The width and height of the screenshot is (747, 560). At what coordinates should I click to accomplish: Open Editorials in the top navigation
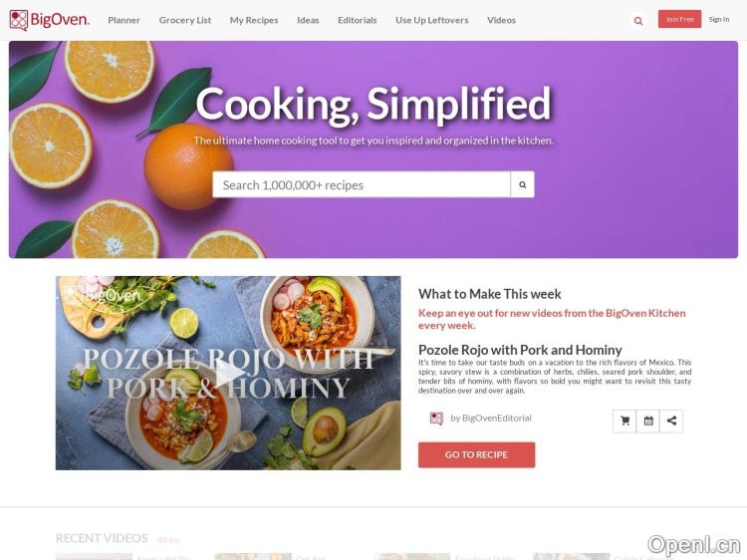click(x=358, y=20)
